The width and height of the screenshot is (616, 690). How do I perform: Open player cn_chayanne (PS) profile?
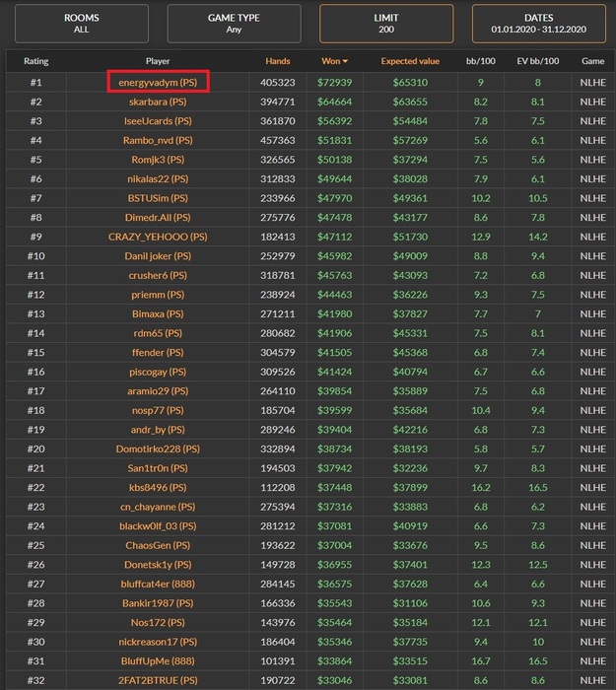pos(158,507)
